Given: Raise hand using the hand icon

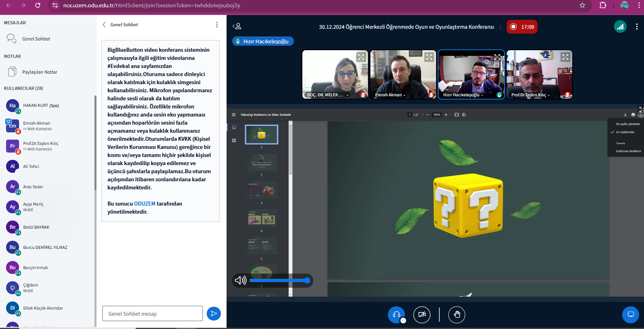Looking at the screenshot, I should (457, 314).
